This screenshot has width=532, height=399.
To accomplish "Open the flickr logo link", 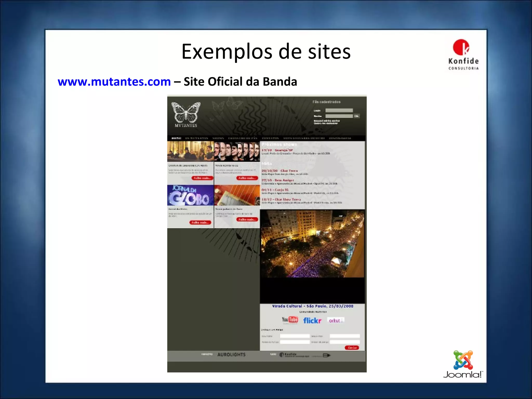I will pos(312,321).
